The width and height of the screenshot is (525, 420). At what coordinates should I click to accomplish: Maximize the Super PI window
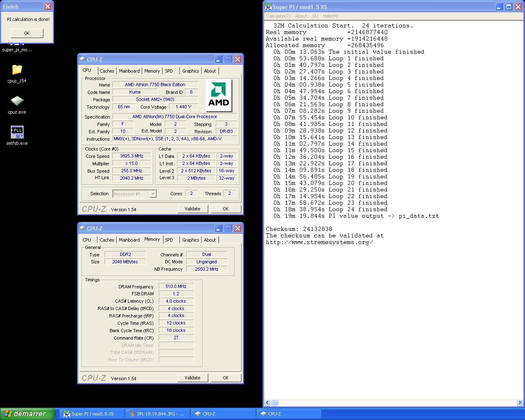click(509, 7)
